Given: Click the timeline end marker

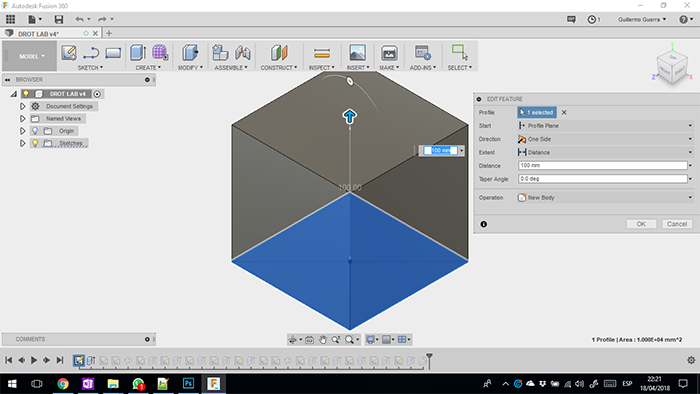Looking at the screenshot, I should [429, 360].
